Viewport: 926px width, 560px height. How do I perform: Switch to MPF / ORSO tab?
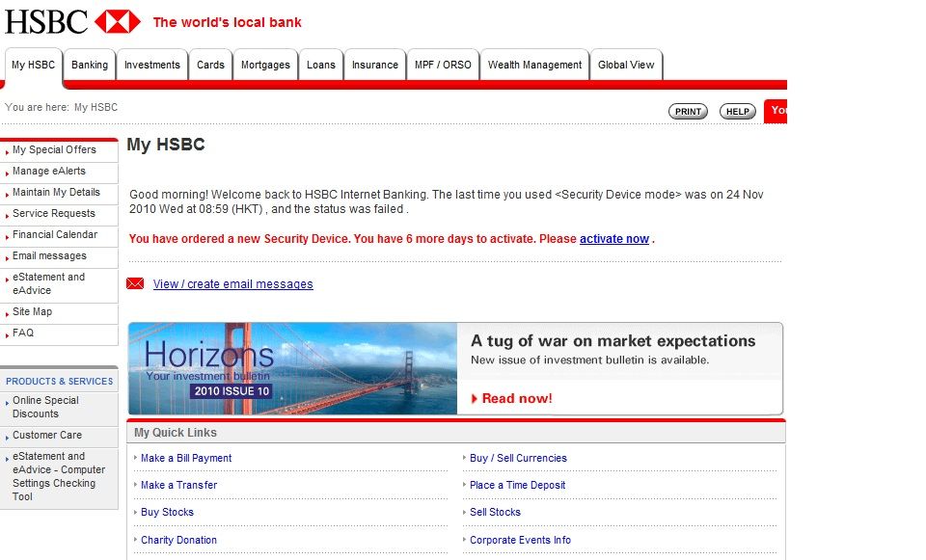point(443,65)
